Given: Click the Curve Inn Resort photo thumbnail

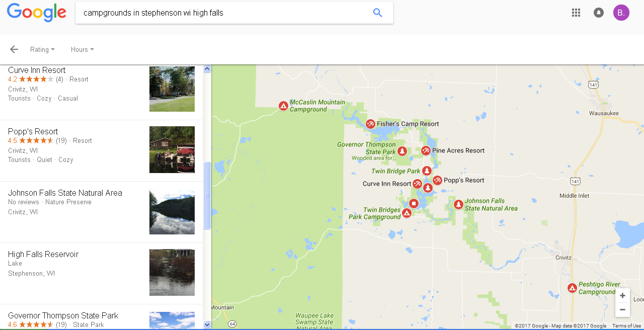Looking at the screenshot, I should click(172, 89).
